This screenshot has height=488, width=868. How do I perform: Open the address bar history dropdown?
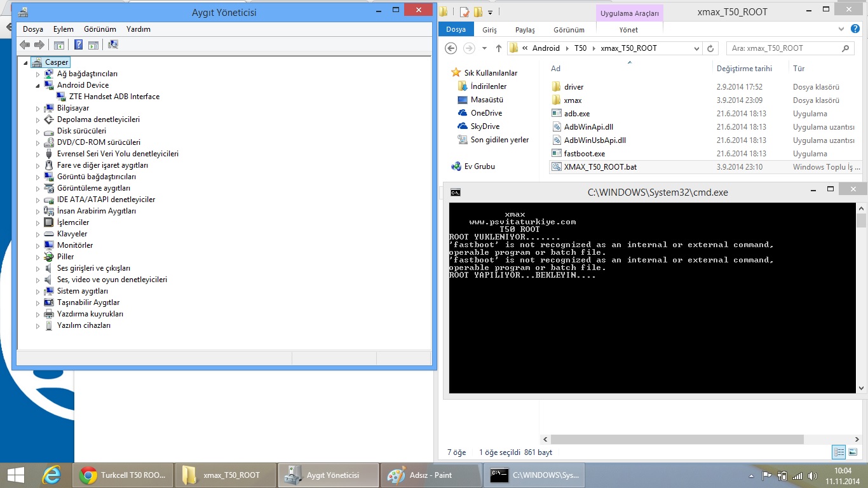point(696,48)
